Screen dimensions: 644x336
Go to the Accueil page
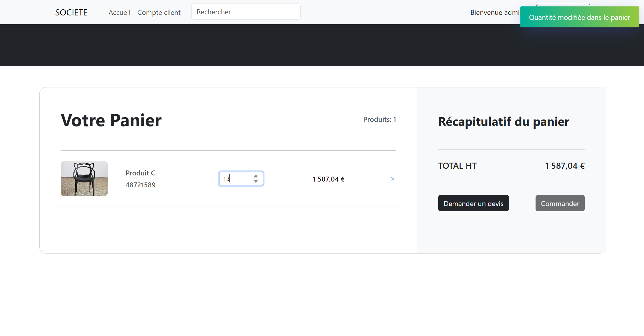pos(119,13)
